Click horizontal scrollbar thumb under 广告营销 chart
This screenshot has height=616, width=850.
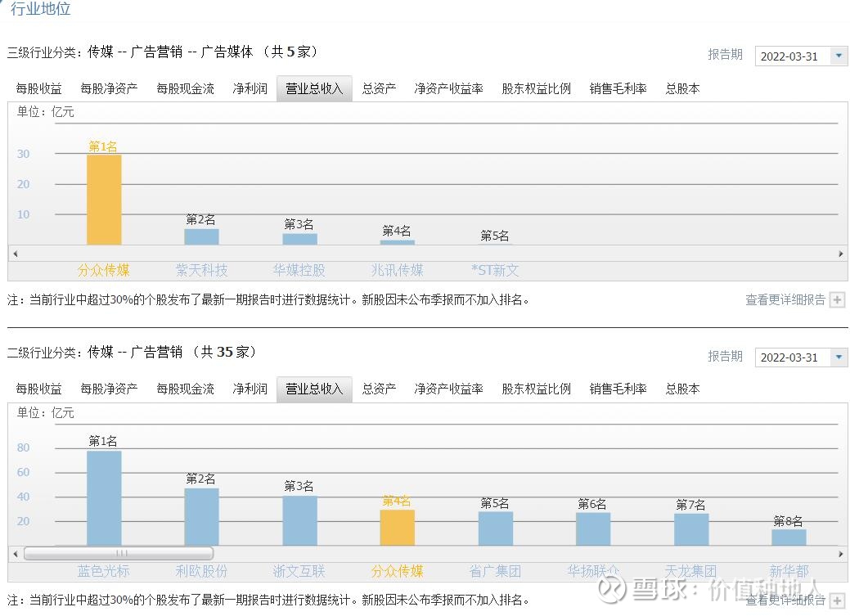click(119, 554)
